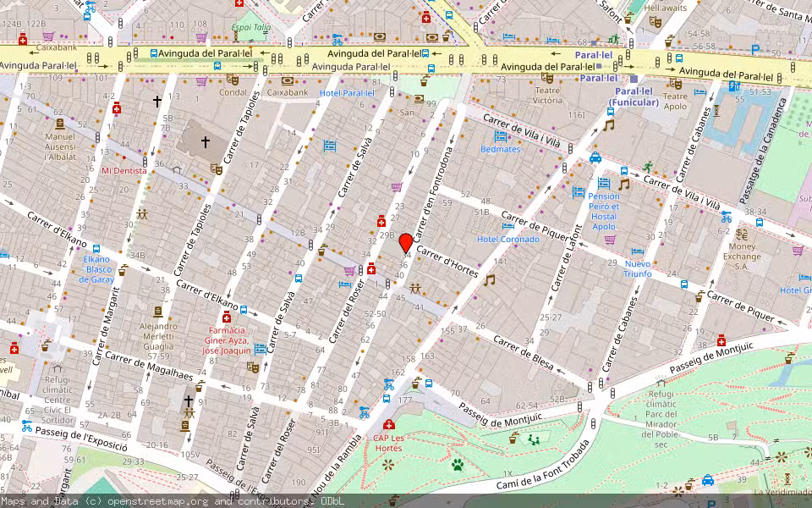Click the Money Exchange S.A. icon
Screen dimensions: 812x508
pos(742,234)
